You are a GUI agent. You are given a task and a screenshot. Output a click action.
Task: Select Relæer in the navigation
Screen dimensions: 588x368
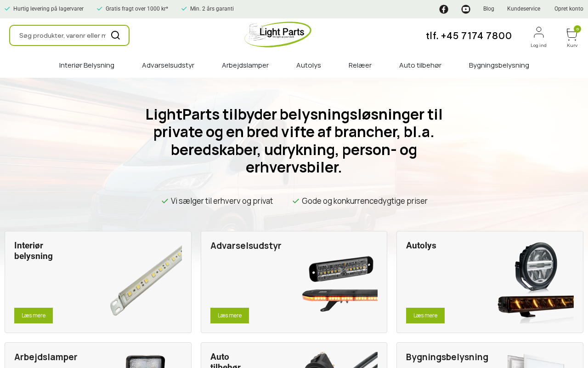[x=360, y=65]
